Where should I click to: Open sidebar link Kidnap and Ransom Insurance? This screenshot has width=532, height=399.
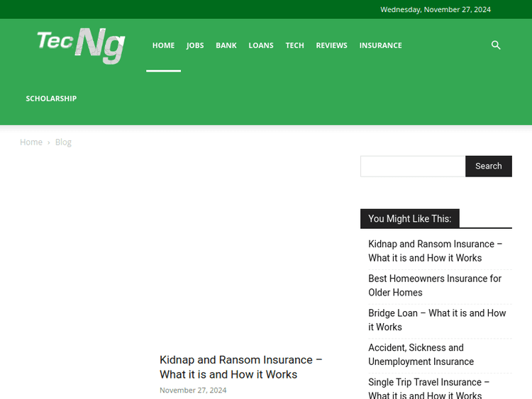tap(435, 251)
